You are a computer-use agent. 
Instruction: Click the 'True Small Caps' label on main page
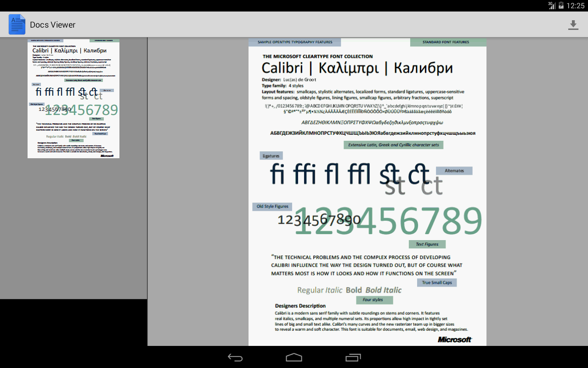click(x=437, y=282)
